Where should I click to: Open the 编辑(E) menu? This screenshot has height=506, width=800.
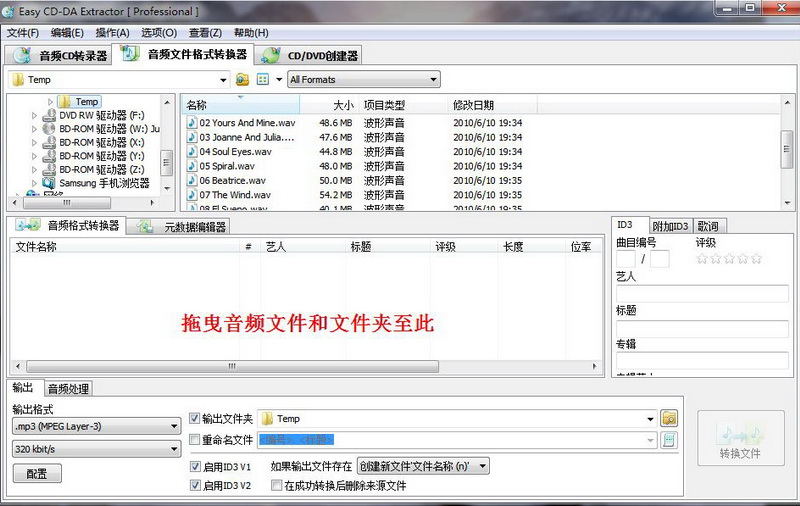tap(67, 33)
